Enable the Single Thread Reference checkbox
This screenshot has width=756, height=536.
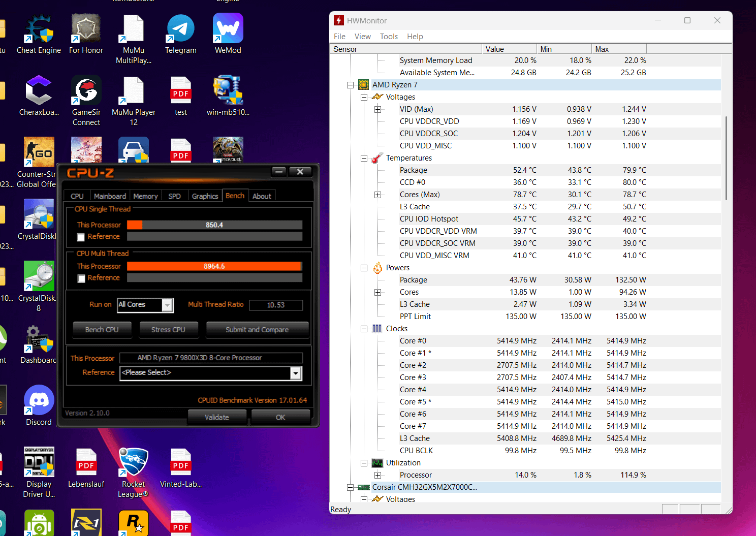[x=81, y=237]
